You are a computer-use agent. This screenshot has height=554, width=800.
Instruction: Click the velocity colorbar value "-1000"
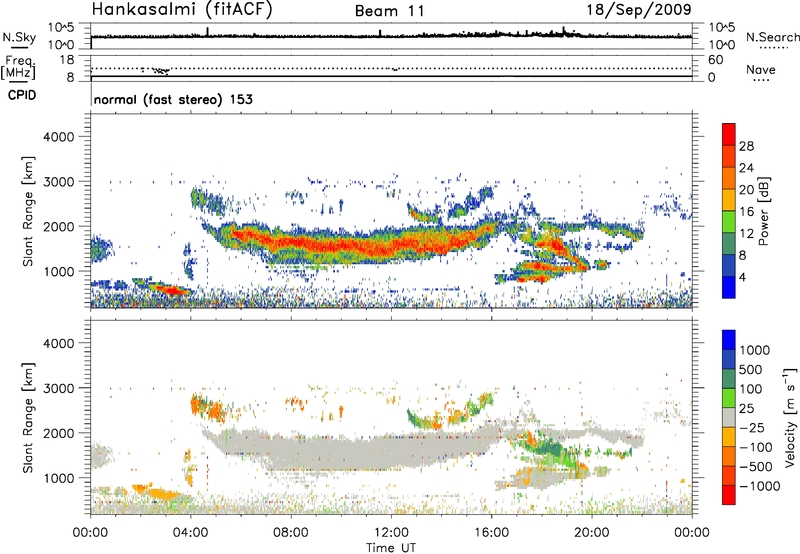point(760,486)
